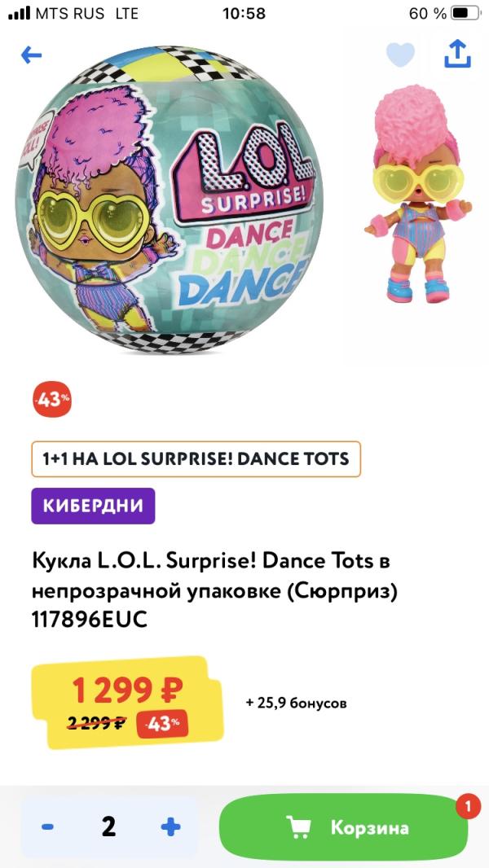Tap the 1 299 ₽ price label

pos(126,690)
